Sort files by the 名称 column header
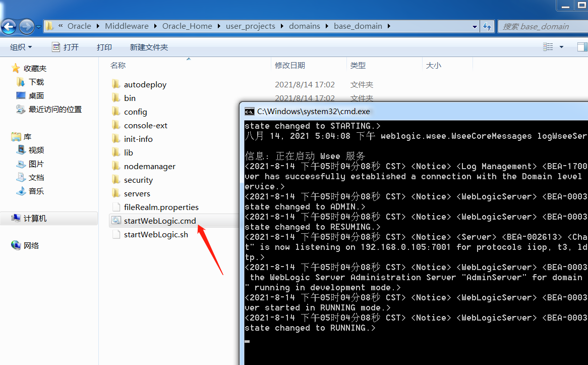The image size is (588, 365). pos(117,65)
